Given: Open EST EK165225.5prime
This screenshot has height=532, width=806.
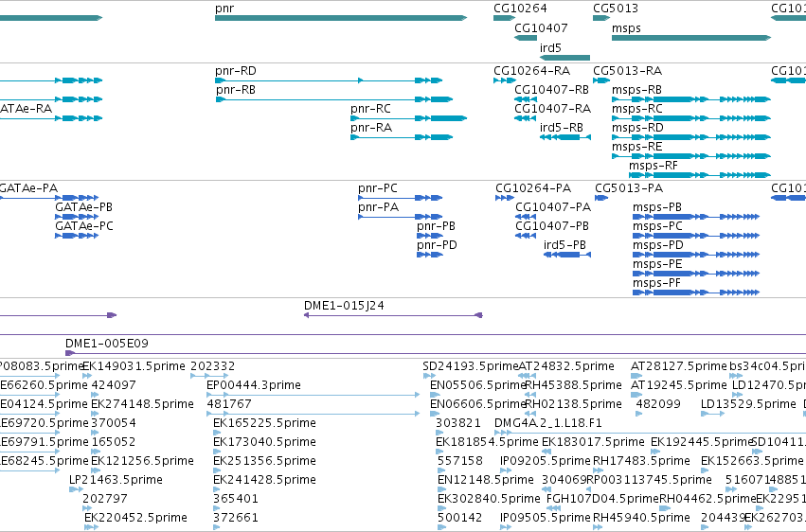Looking at the screenshot, I should pyautogui.click(x=216, y=433).
